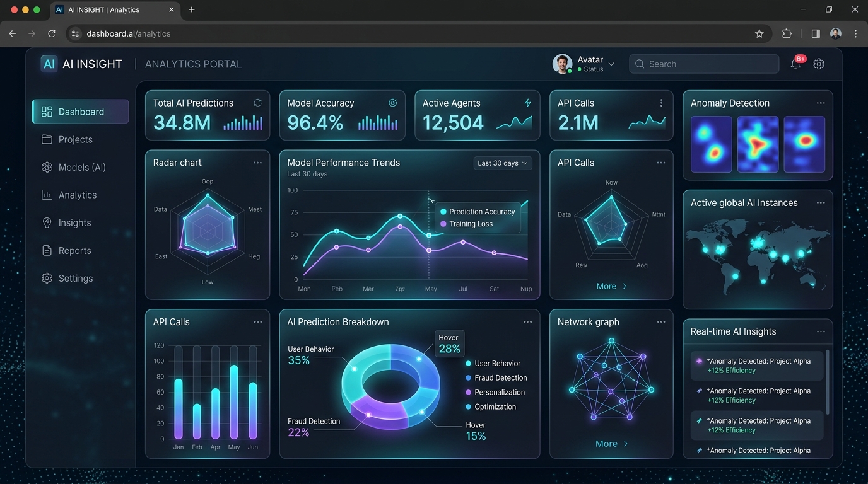Toggle Personalization legend item
The height and width of the screenshot is (484, 868).
495,393
